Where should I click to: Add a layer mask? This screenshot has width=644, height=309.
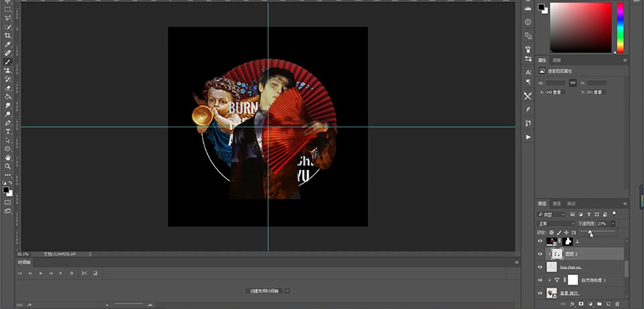coord(581,305)
